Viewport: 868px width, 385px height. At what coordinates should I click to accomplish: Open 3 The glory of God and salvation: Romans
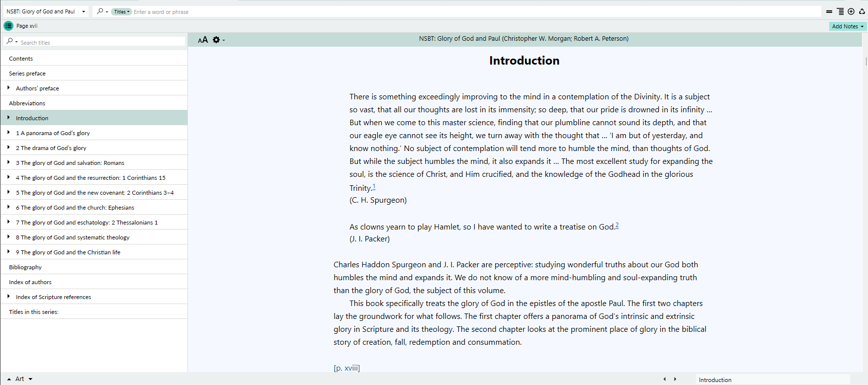pyautogui.click(x=94, y=162)
